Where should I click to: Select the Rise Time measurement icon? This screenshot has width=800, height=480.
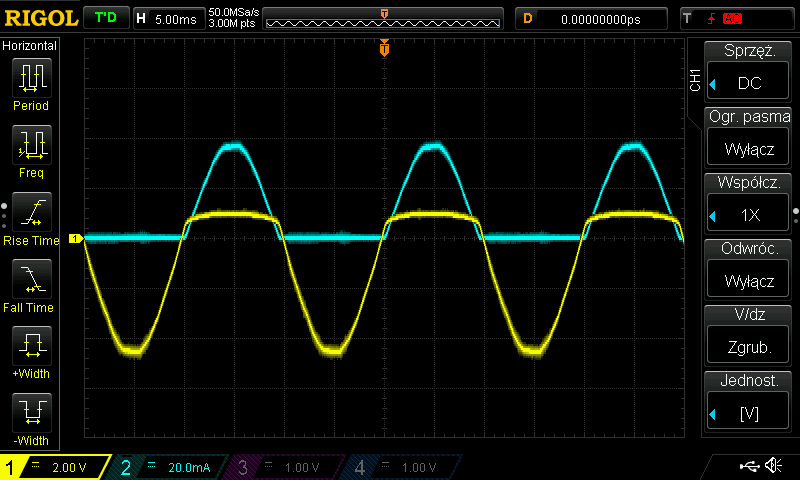[x=32, y=212]
